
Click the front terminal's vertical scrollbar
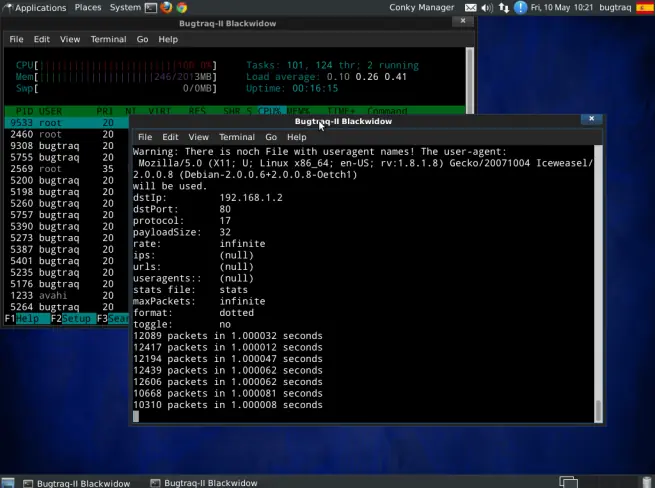pos(598,284)
